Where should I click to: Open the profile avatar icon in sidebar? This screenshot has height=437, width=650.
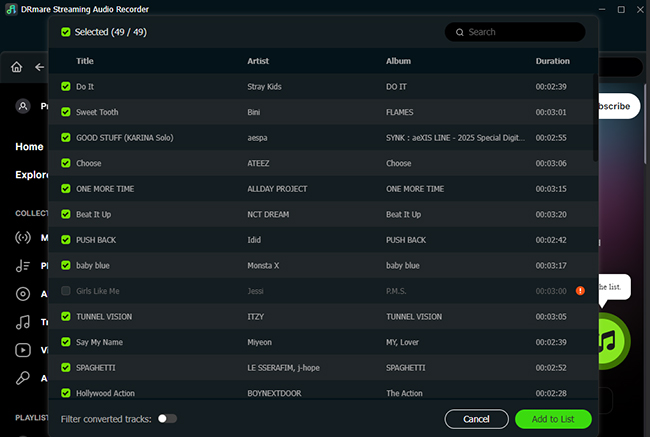pos(23,106)
